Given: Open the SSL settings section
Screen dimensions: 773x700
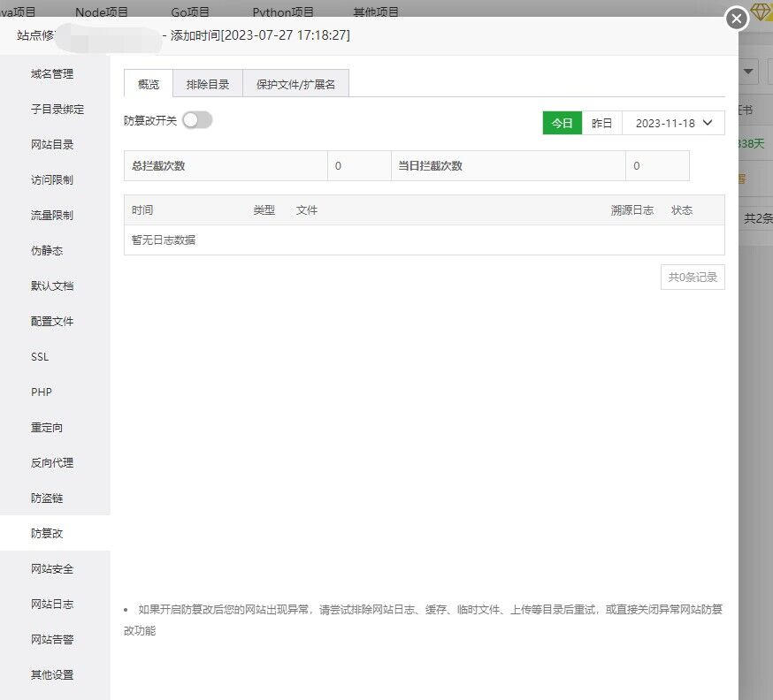Looking at the screenshot, I should [40, 357].
